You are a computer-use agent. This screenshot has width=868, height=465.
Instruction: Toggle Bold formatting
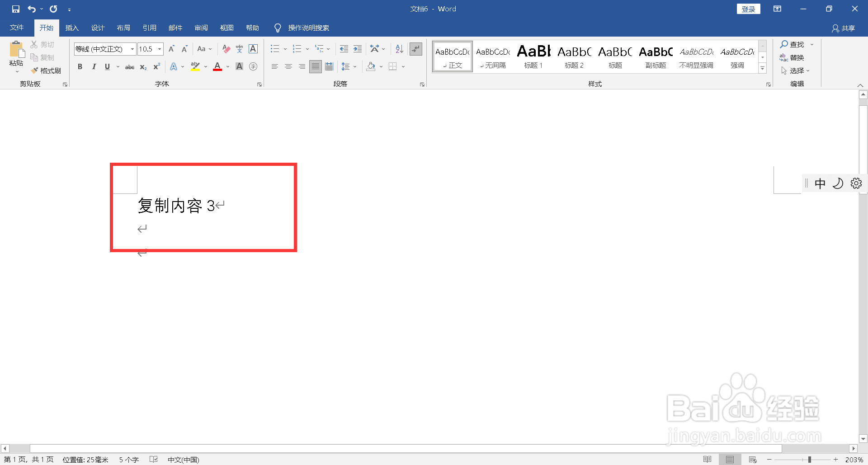tap(80, 66)
